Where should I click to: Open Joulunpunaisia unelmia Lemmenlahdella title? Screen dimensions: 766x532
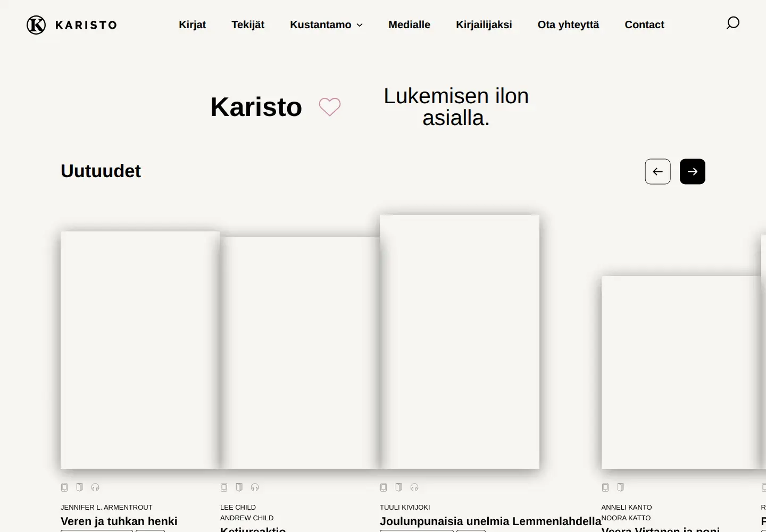pos(490,521)
